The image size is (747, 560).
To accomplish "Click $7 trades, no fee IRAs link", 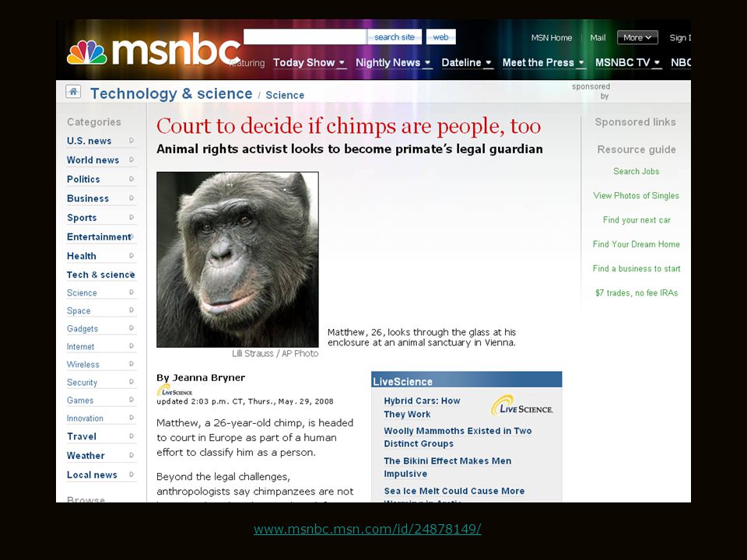I will pos(637,293).
